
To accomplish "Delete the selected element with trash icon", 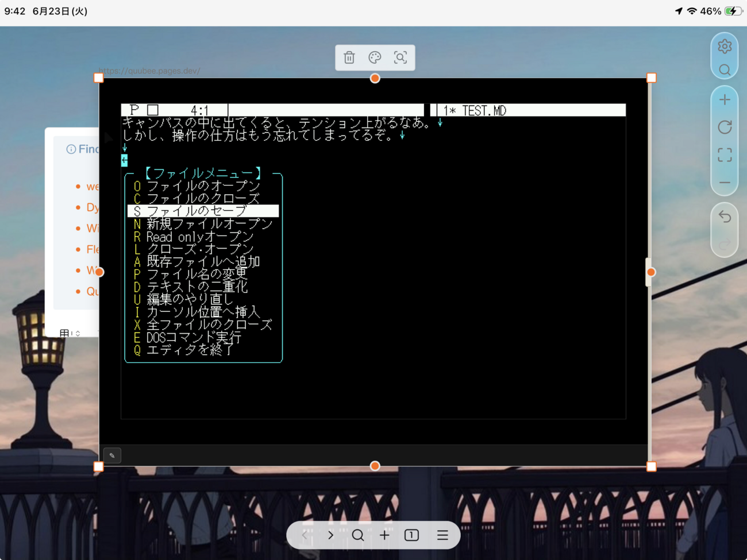I will [349, 57].
